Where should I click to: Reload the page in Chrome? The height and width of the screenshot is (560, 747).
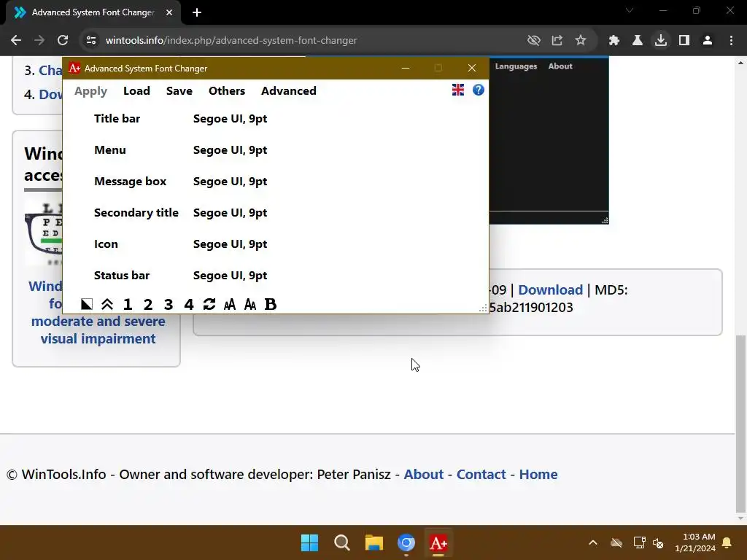[63, 41]
